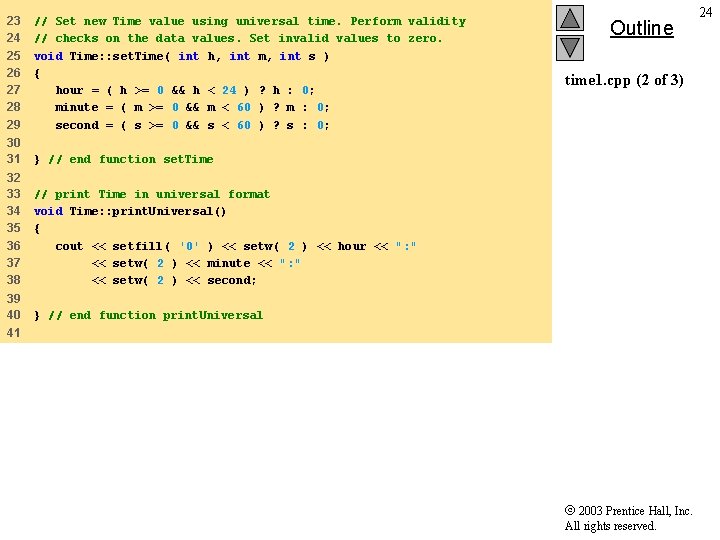The image size is (720, 540).
Task: Click the 'second = ( s >= 0' line
Action: (x=192, y=125)
